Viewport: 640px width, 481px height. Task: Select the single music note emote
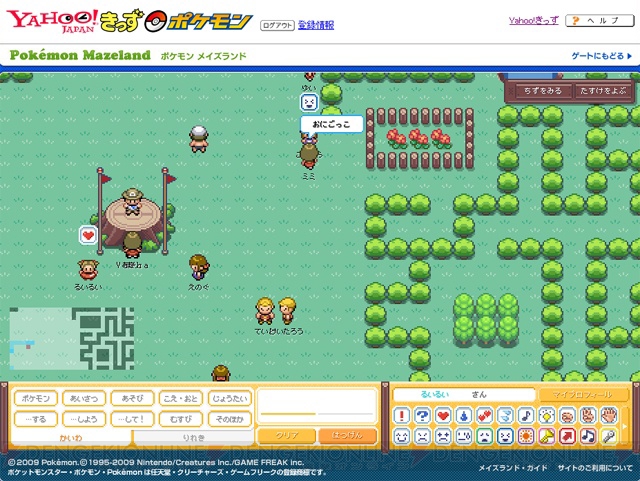click(526, 416)
